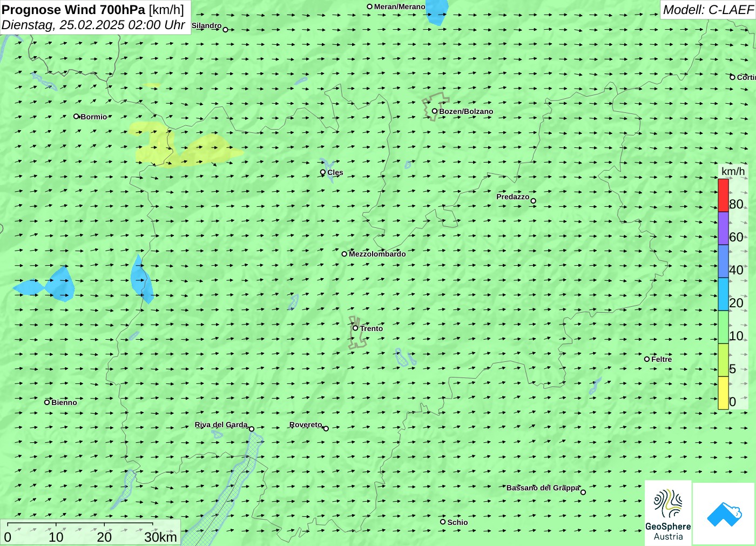Click the Bassano del Grappa marker
The image size is (756, 546).
click(x=583, y=492)
